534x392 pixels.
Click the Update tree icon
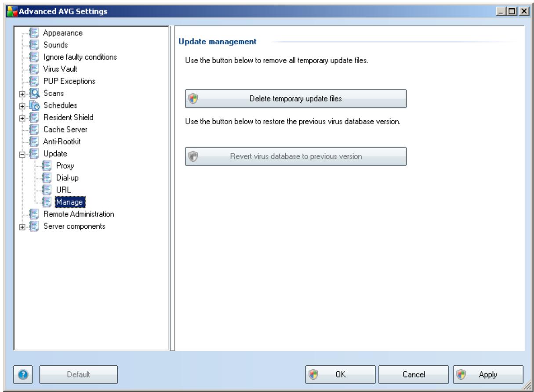(x=34, y=154)
